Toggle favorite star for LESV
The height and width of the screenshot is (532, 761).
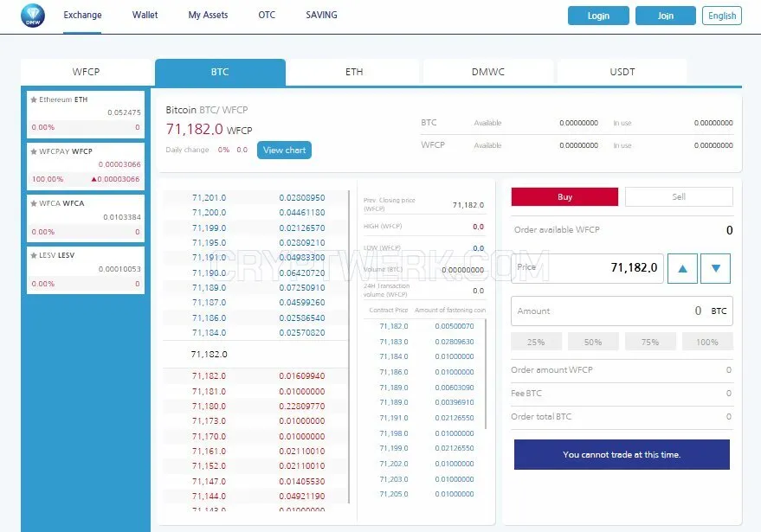tap(34, 255)
